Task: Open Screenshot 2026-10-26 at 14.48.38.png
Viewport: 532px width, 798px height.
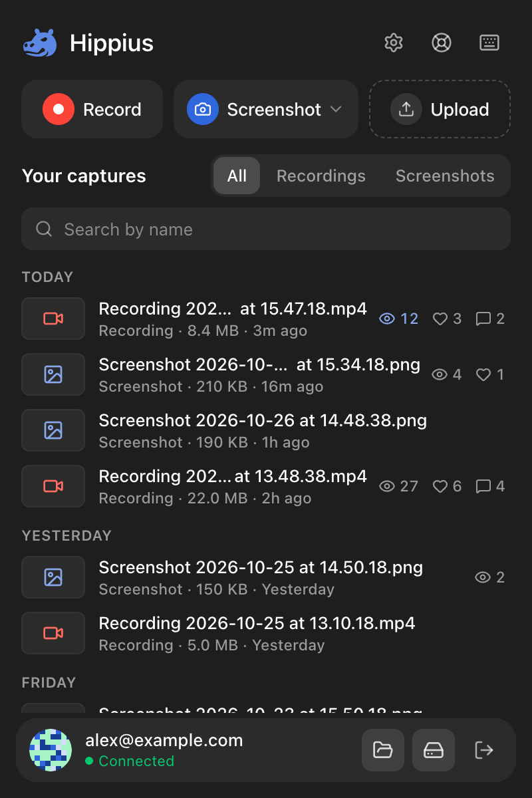Action: click(263, 420)
